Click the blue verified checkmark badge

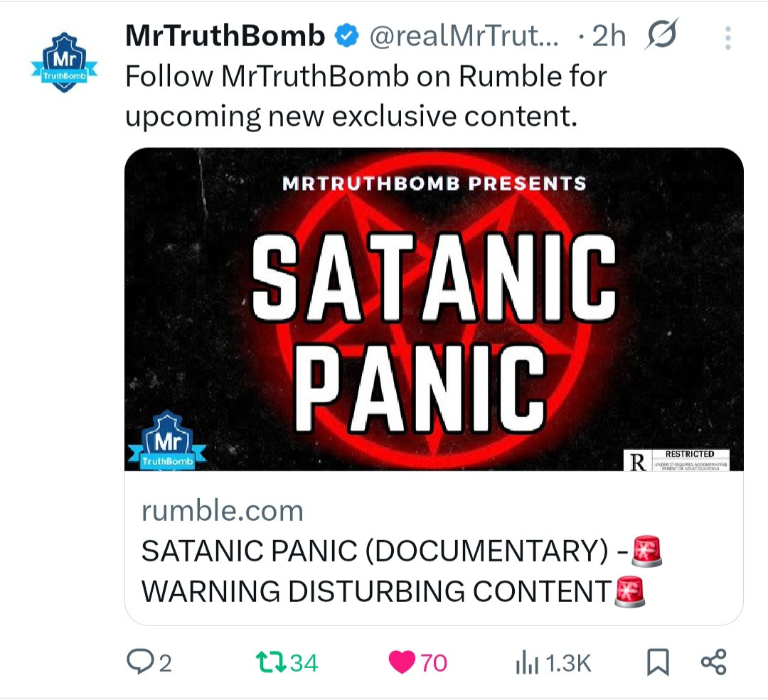(347, 36)
